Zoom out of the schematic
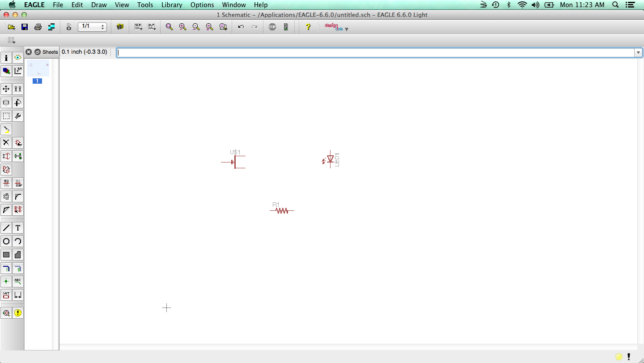This screenshot has width=644, height=363. pyautogui.click(x=196, y=27)
